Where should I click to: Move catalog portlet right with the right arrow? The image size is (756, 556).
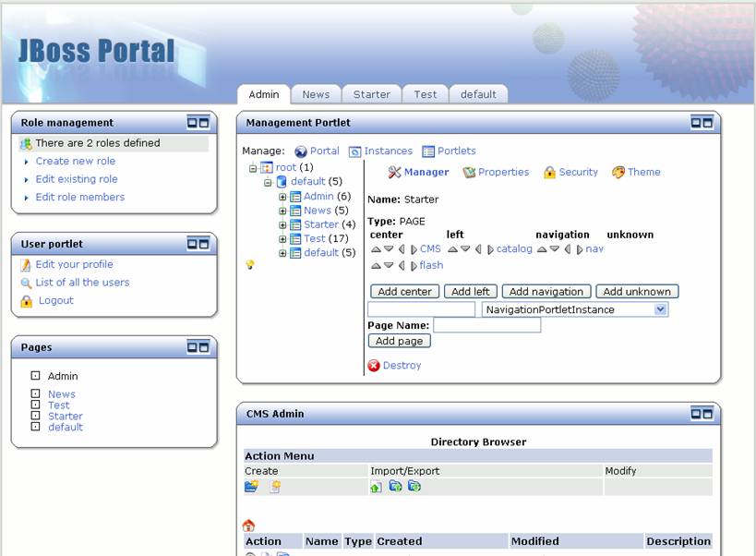[490, 249]
